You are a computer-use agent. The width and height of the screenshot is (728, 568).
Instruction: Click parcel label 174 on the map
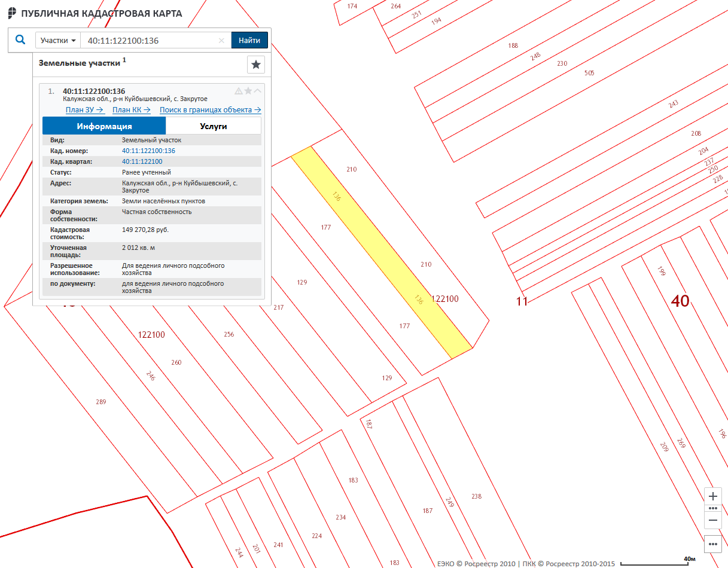pos(352,6)
